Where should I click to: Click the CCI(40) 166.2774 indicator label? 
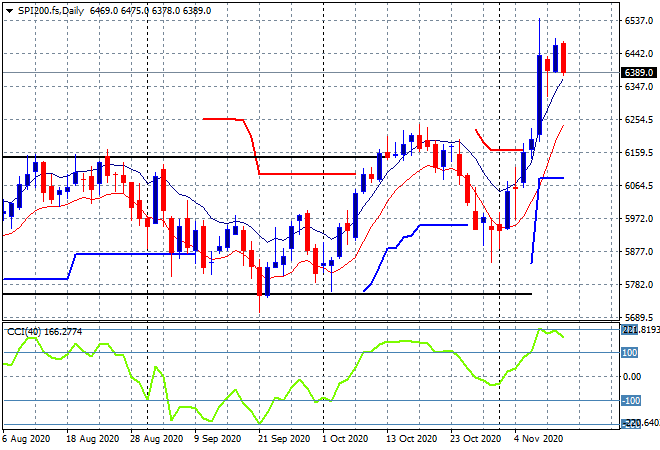pyautogui.click(x=45, y=332)
